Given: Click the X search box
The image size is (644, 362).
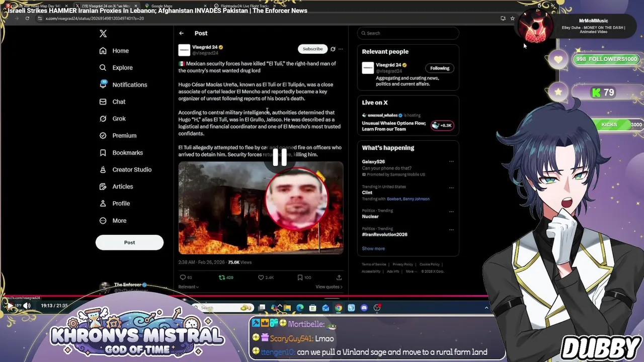Looking at the screenshot, I should click(x=408, y=33).
